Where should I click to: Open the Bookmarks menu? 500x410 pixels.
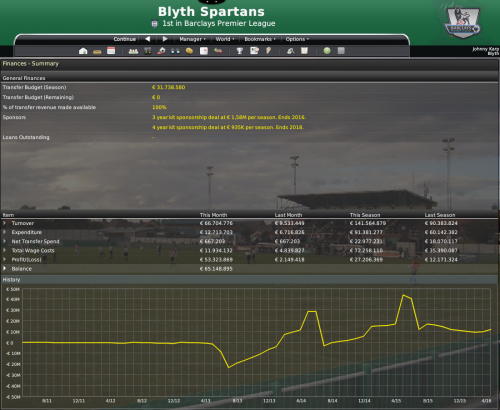(260, 39)
